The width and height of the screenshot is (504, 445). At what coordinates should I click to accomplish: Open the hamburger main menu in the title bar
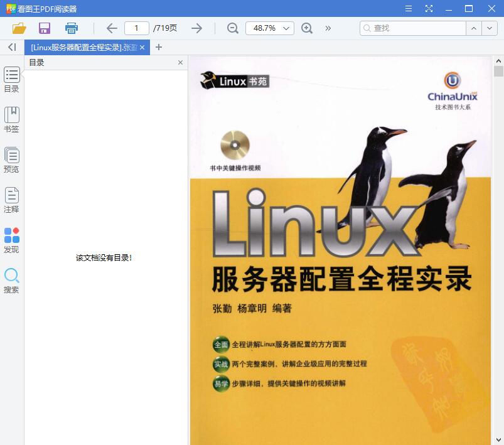[409, 8]
